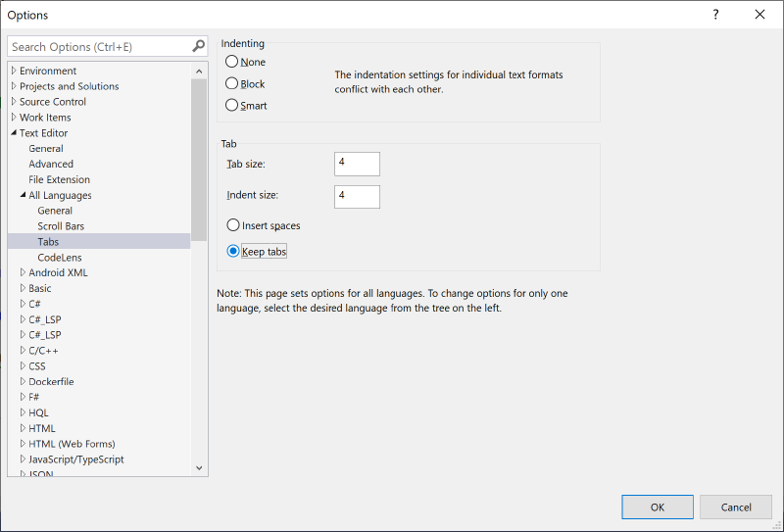Screen dimensions: 784x532
Task: Expand the Dockerfile node
Action: click(x=23, y=381)
